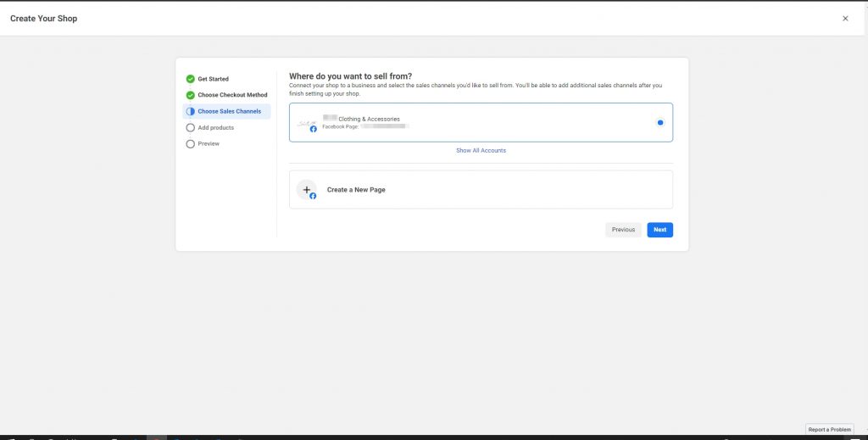Click the empty circle beside Add products
Screen dimensions: 868x440
(x=191, y=128)
